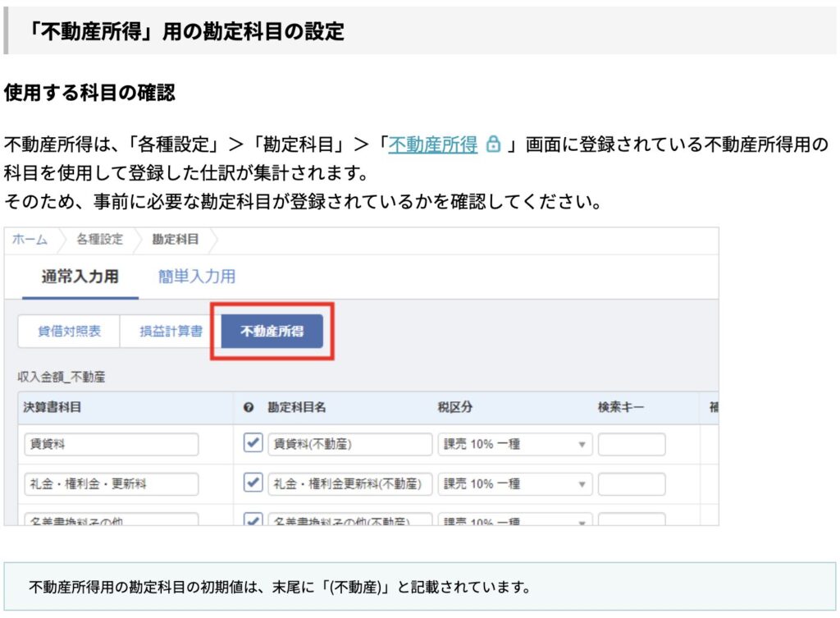Toggle the checkbox for 賃貸料(不動産)
The width and height of the screenshot is (840, 618).
coord(253,443)
